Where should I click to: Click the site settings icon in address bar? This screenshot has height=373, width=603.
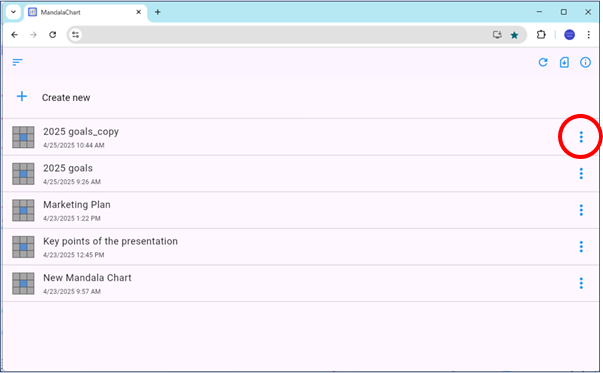coord(75,35)
